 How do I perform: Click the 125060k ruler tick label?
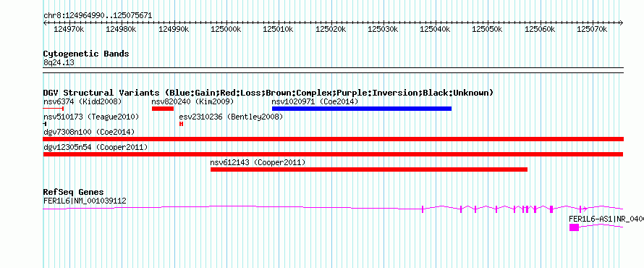point(540,30)
